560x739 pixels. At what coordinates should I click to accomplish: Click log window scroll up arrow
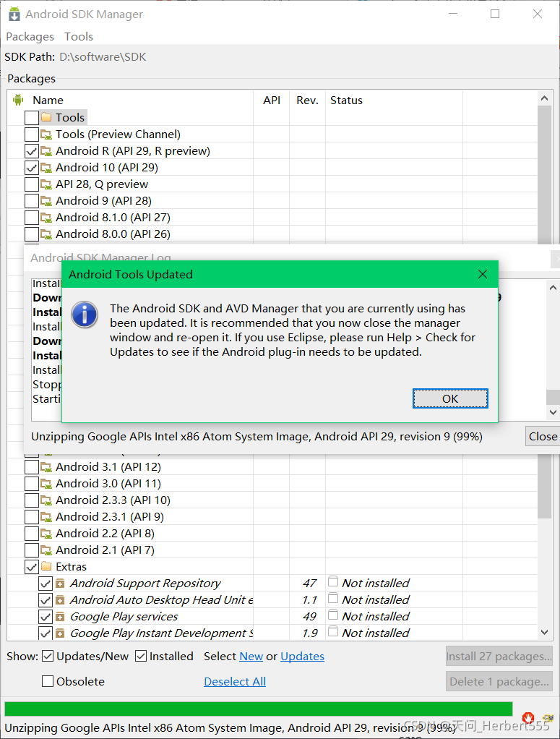[553, 288]
